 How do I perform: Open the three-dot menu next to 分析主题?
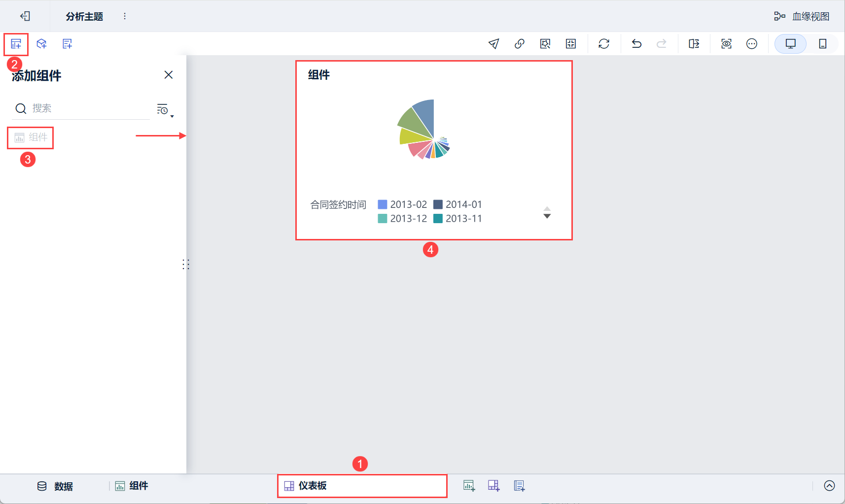tap(125, 16)
